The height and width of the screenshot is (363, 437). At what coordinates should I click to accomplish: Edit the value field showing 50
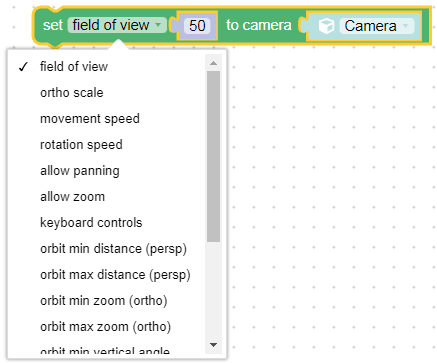(x=197, y=26)
